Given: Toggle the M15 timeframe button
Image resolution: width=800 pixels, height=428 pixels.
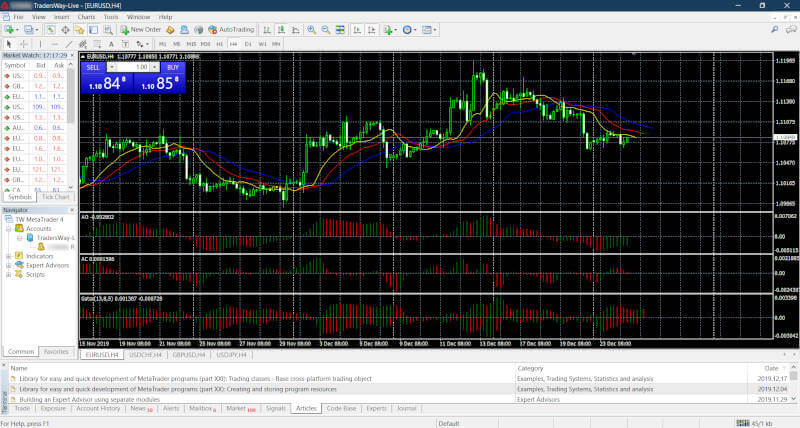Looking at the screenshot, I should (x=190, y=44).
